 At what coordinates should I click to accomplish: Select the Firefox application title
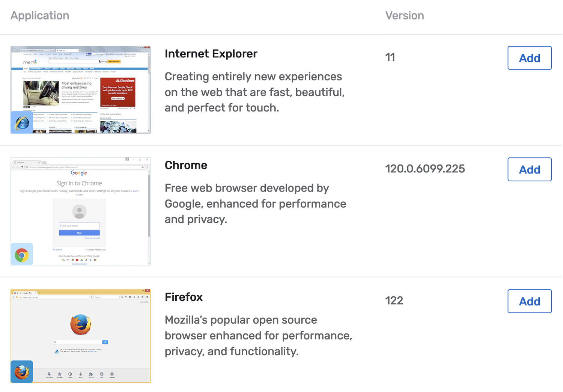coord(184,297)
